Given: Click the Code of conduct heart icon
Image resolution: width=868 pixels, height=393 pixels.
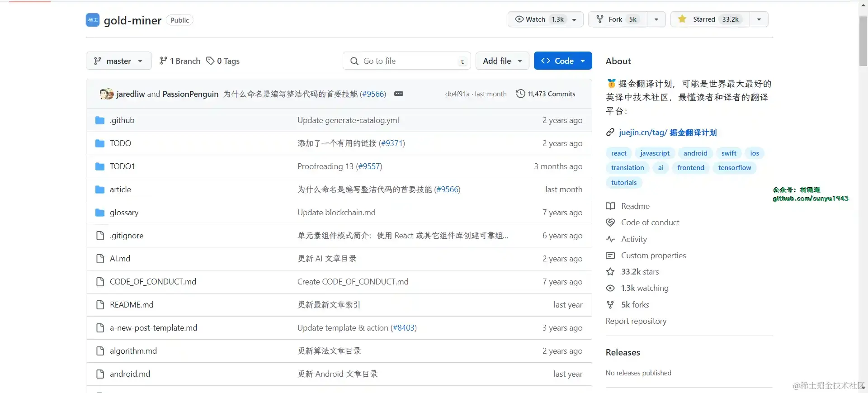Looking at the screenshot, I should click(610, 223).
